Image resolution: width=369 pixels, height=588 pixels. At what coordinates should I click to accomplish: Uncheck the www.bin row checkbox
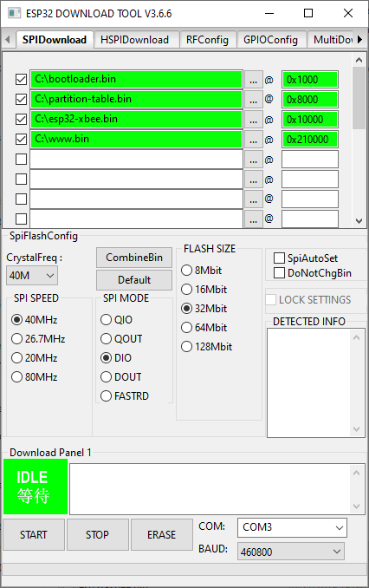click(22, 139)
